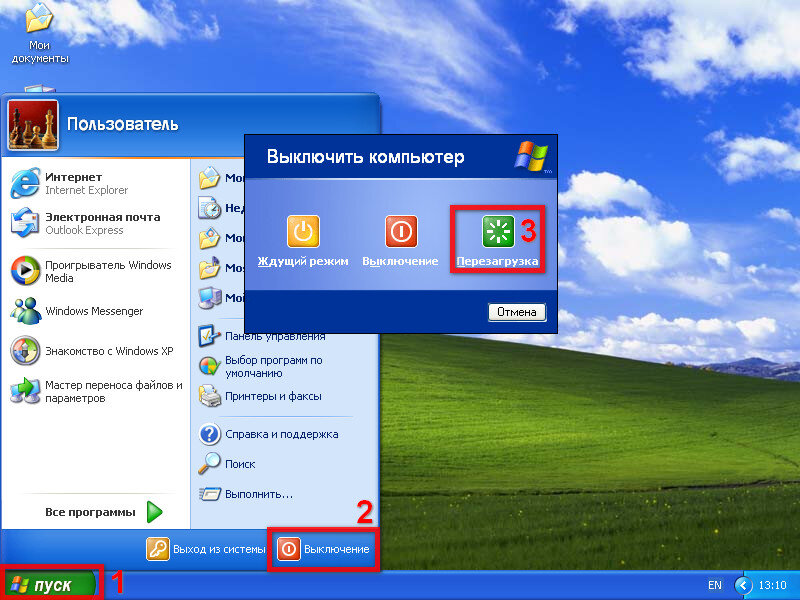Click the Пользователь user name
Screen dimensions: 800x600
123,124
